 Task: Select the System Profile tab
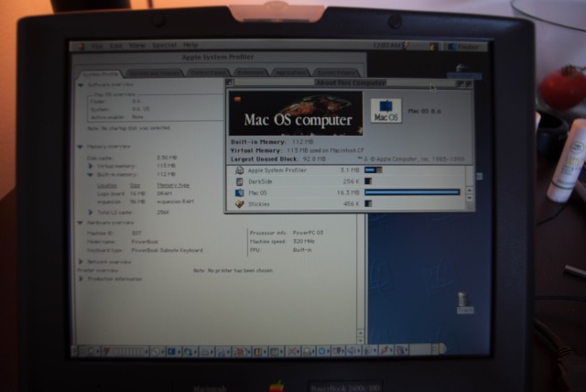click(x=100, y=73)
